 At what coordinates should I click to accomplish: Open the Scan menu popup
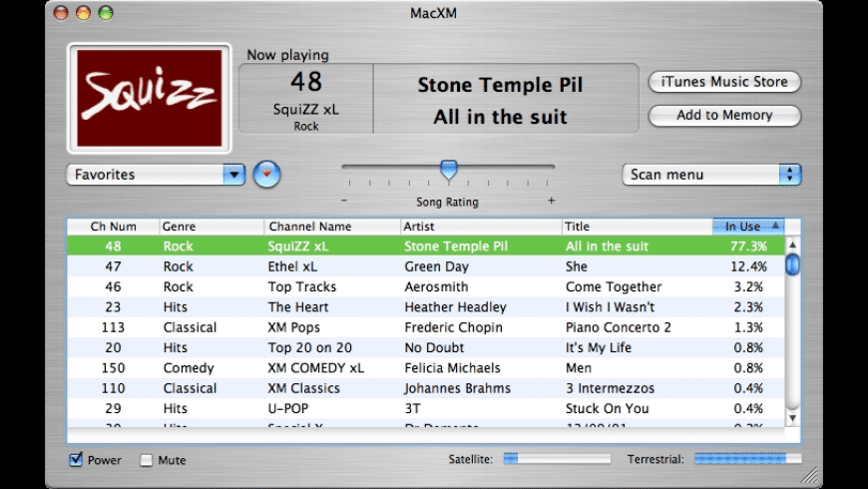(711, 175)
